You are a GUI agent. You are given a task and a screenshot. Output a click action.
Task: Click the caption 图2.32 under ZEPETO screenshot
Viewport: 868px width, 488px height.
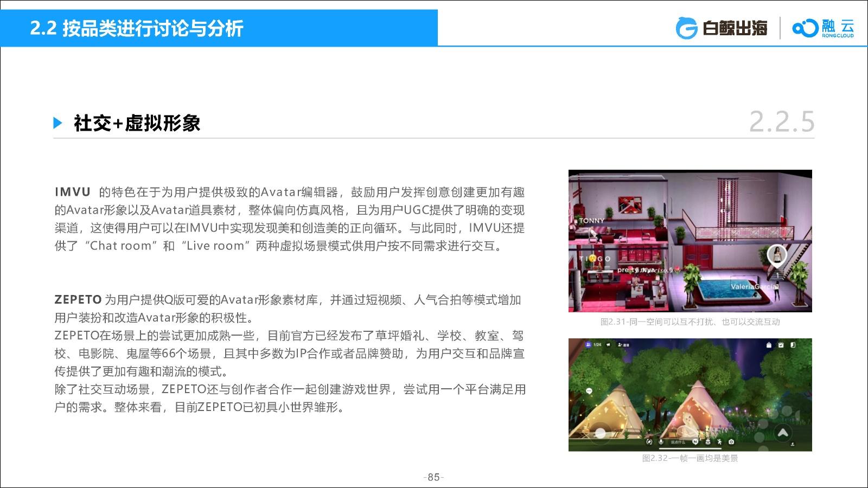click(690, 458)
